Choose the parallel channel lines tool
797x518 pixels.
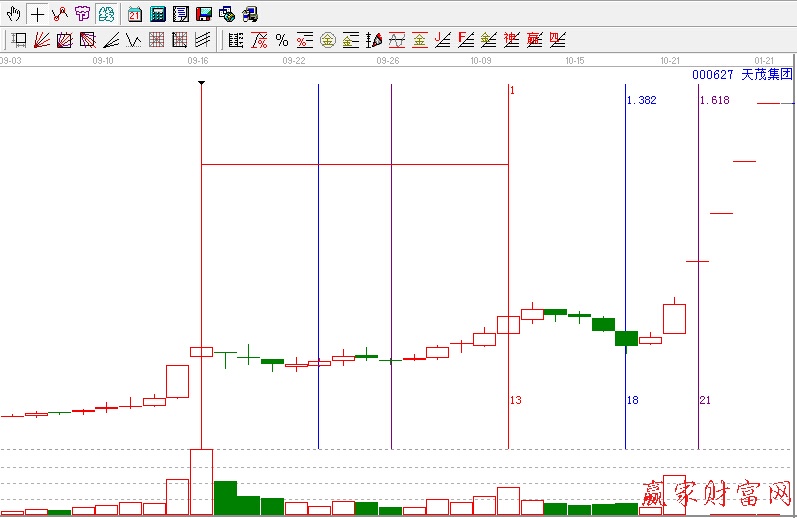pos(202,40)
